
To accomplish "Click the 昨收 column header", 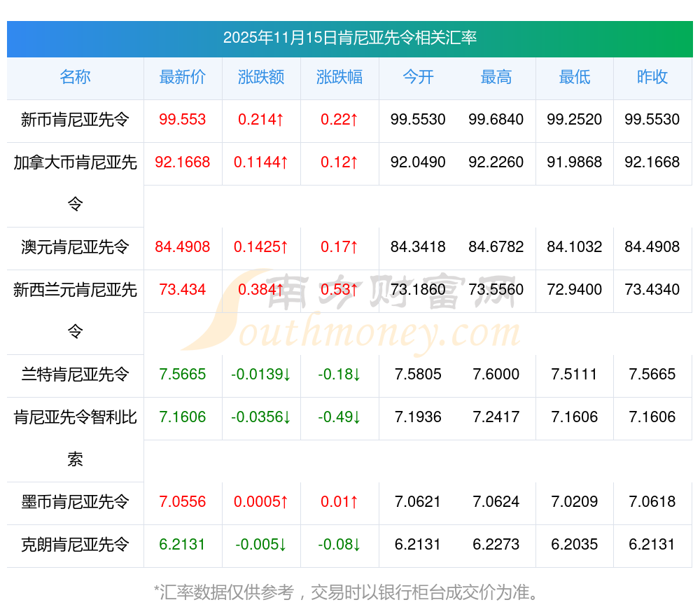I will [x=652, y=77].
